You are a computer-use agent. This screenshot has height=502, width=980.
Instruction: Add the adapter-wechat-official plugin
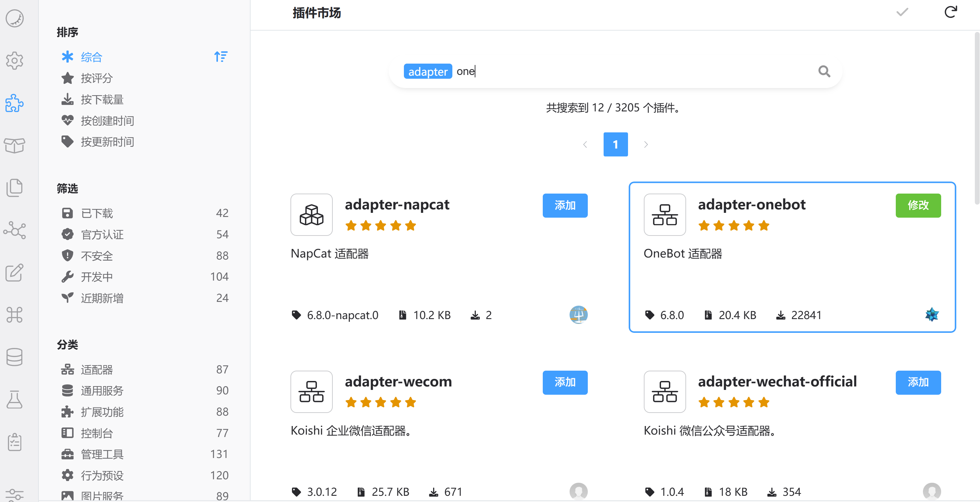point(918,382)
